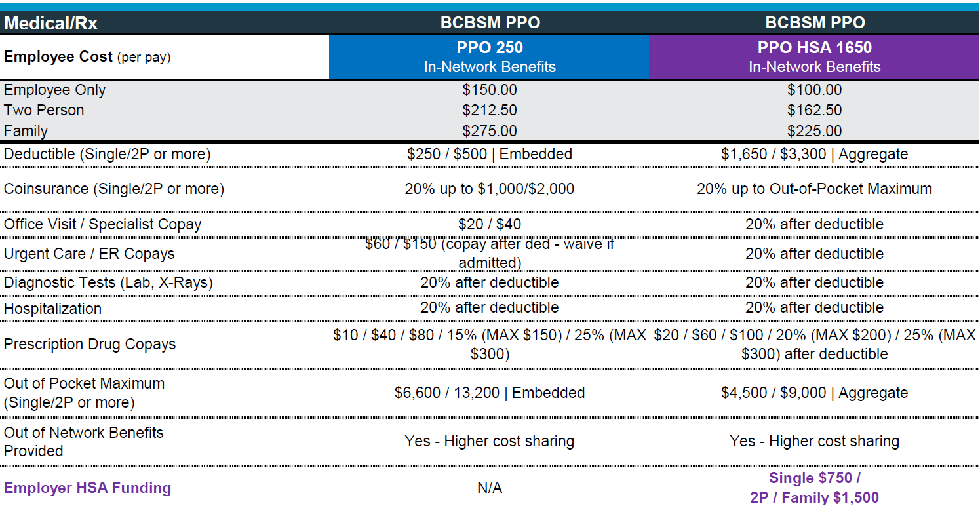Select the $20 / $40 office visit copay
This screenshot has height=506, width=980.
click(489, 224)
